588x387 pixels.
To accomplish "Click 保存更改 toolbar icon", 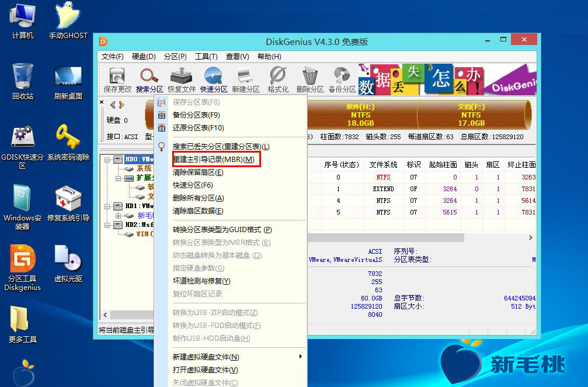I will click(117, 80).
